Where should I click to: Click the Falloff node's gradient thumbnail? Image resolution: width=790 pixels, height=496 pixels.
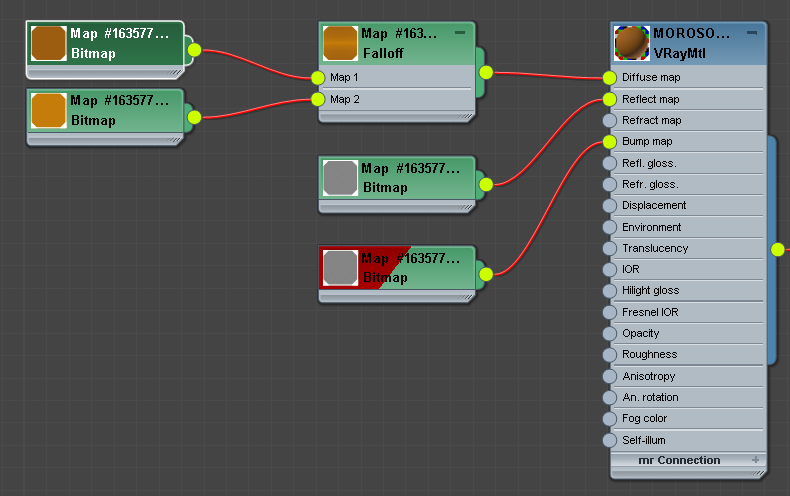(340, 43)
